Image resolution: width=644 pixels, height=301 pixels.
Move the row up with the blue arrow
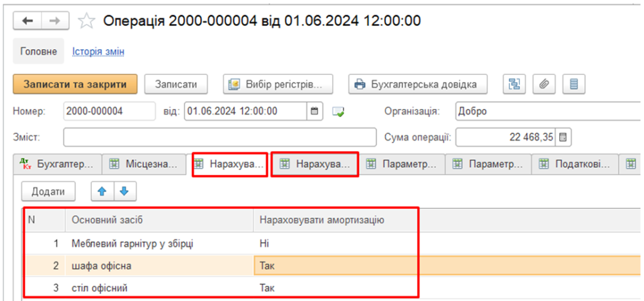click(102, 191)
